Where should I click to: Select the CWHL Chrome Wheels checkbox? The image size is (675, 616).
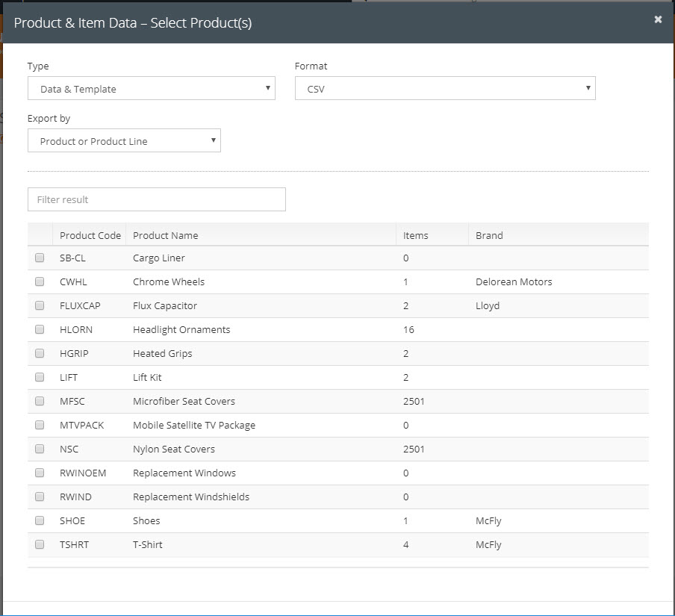point(40,281)
